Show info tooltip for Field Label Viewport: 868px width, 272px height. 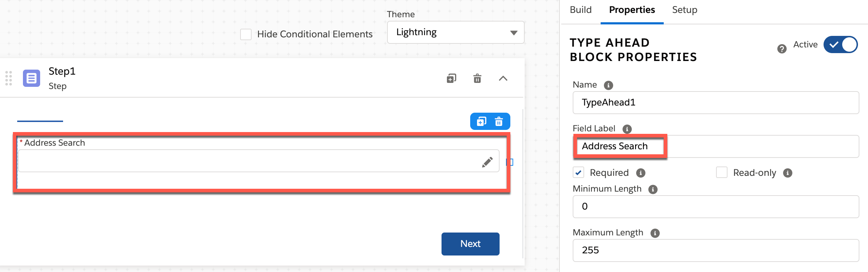[x=627, y=129]
